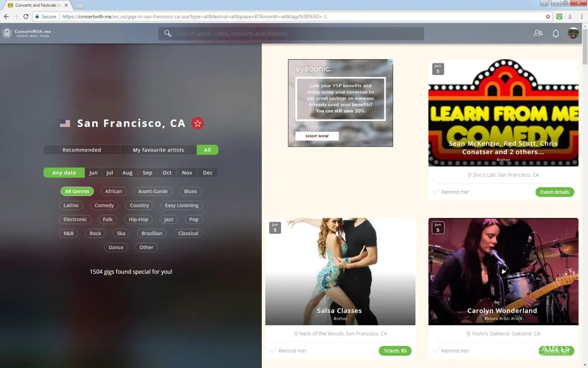Bookmark this page with the star
Screen dimensions: 588x368
point(548,17)
